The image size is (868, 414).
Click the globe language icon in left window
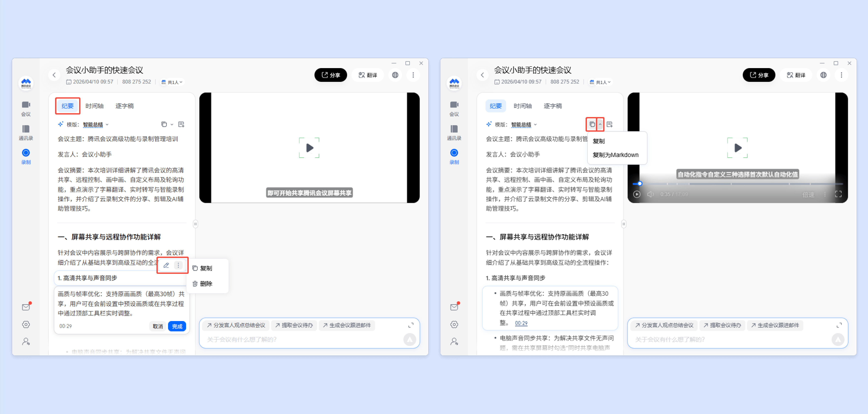[x=395, y=75]
